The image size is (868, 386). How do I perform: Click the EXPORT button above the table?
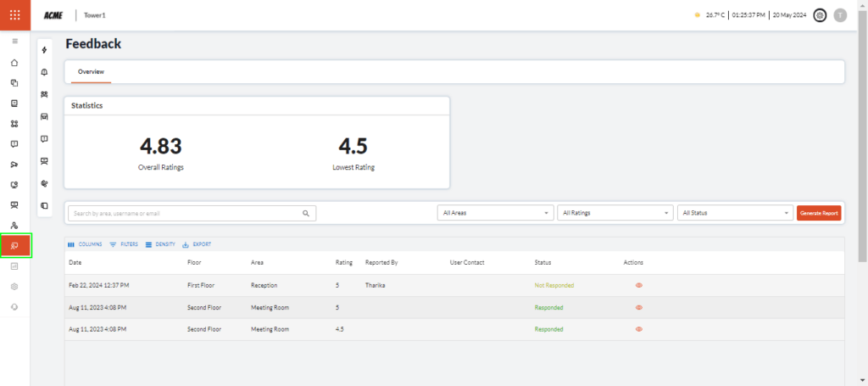tap(197, 244)
